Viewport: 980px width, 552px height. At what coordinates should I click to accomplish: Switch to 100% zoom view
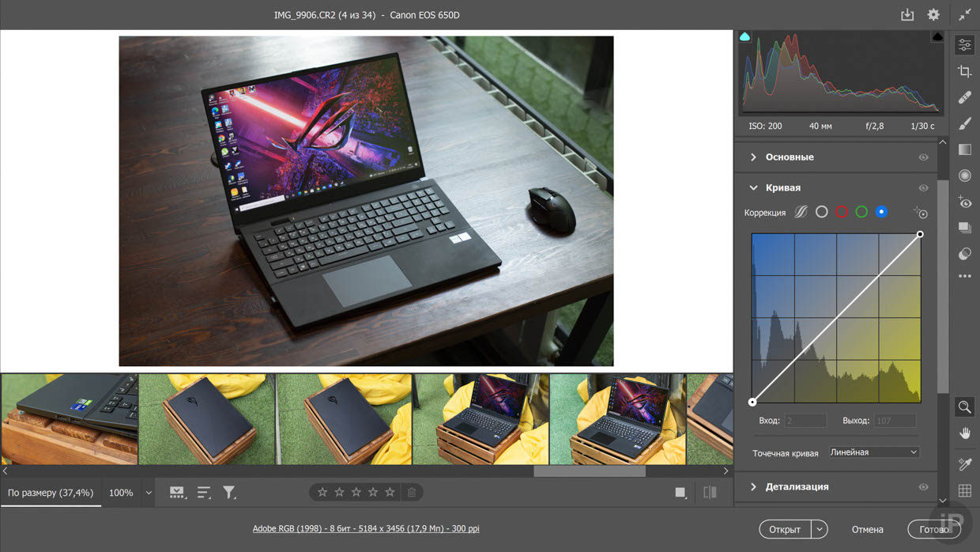pyautogui.click(x=121, y=493)
